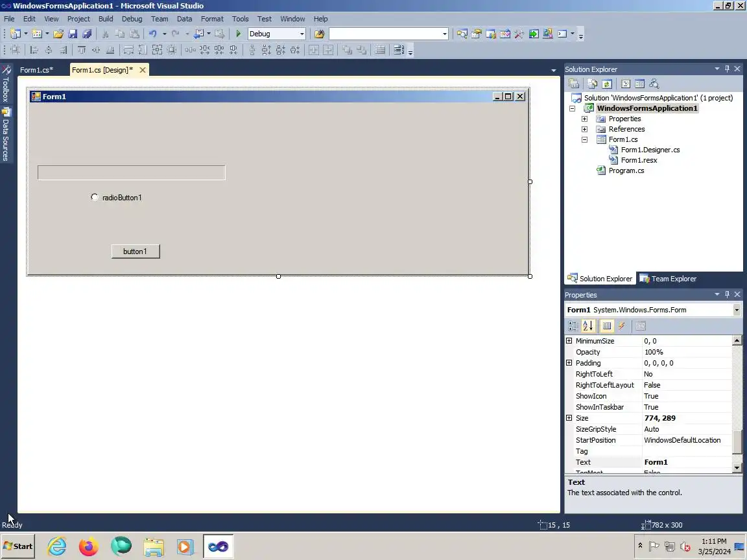
Task: Switch to the Form1.cs* code tab
Action: tap(37, 70)
